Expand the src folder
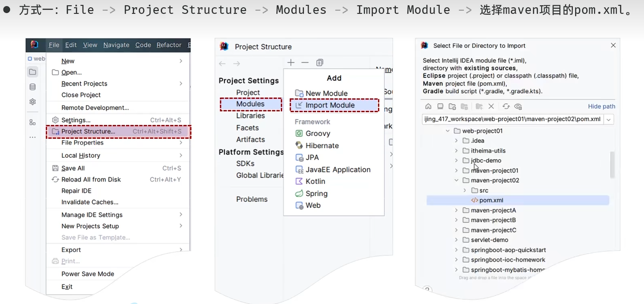The height and width of the screenshot is (304, 644). (x=465, y=190)
